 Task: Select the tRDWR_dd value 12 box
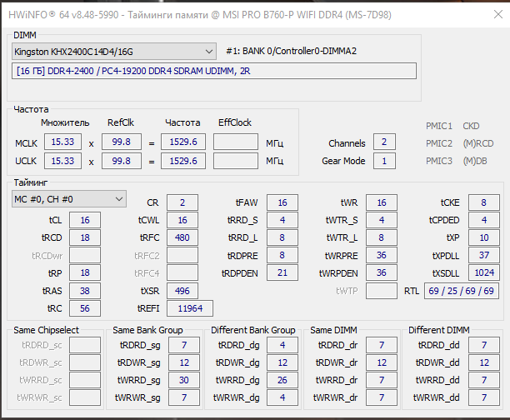pos(484,362)
